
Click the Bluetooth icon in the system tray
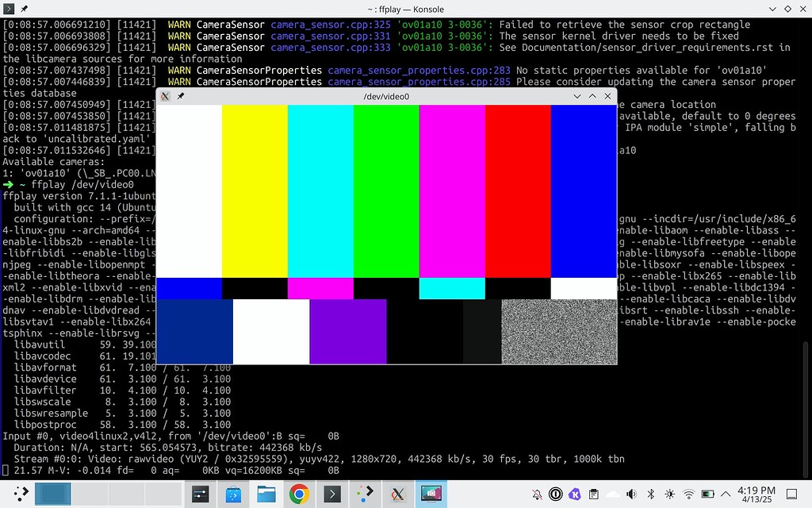[650, 493]
